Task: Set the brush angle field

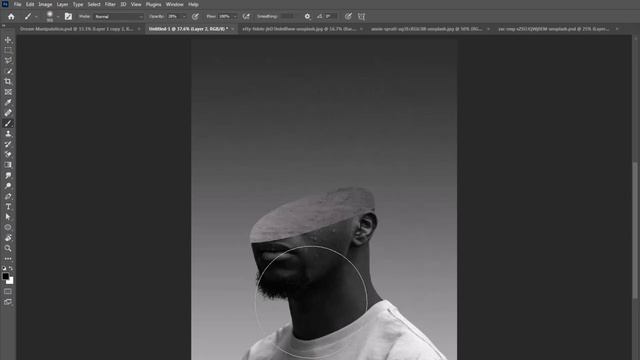Action: (331, 16)
